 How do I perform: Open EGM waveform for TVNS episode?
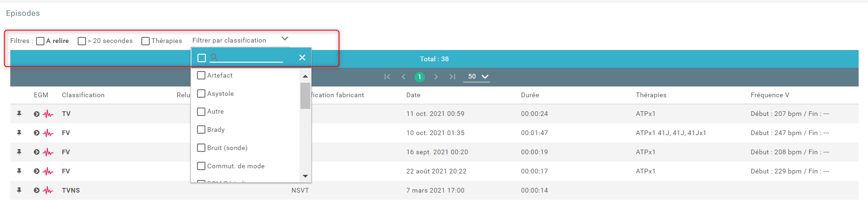48,190
